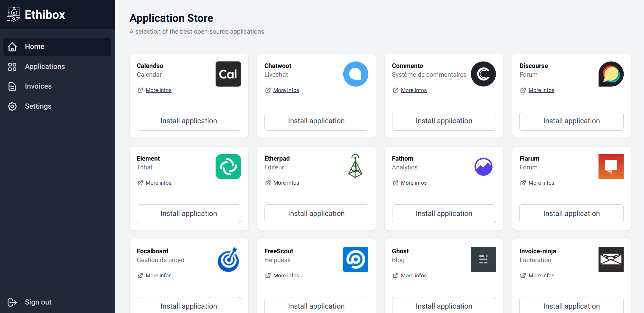Click the Sign out arrow icon
Viewport: 644px width, 313px height.
tap(12, 302)
